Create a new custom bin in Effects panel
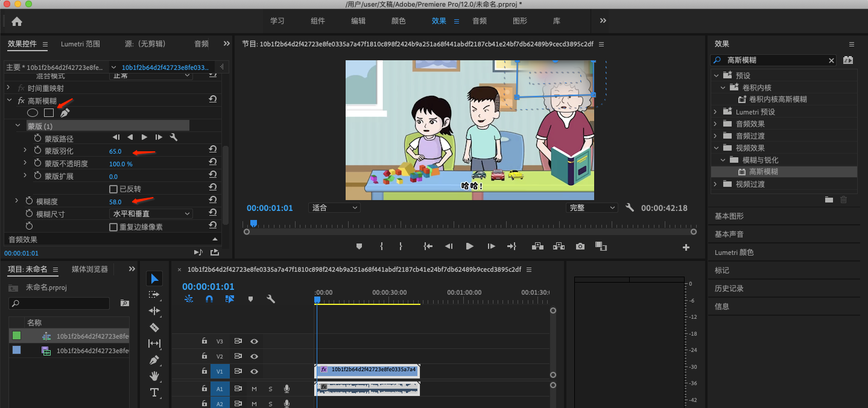The height and width of the screenshot is (408, 868). coord(829,199)
